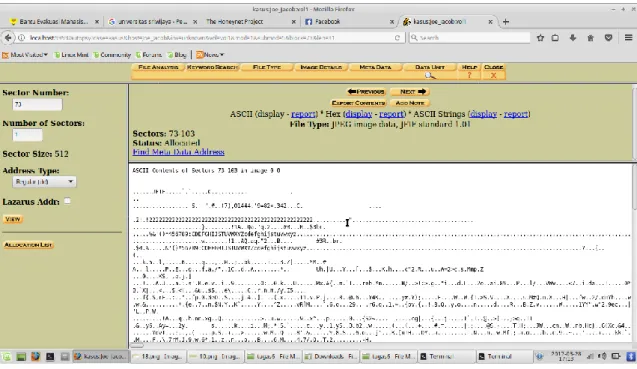Switch to Downloads file manager in taskbar
Image resolution: width=637 pixels, height=369 pixels.
[331, 356]
